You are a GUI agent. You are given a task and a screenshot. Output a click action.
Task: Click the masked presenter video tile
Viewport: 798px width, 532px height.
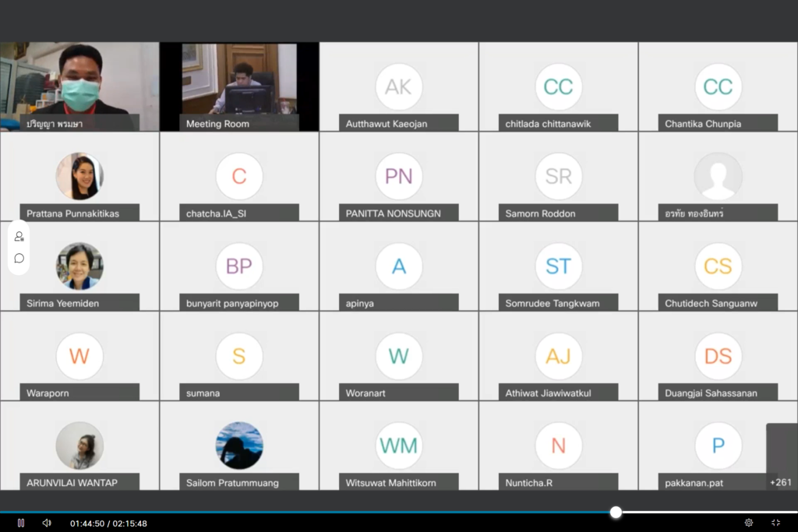[x=79, y=86]
